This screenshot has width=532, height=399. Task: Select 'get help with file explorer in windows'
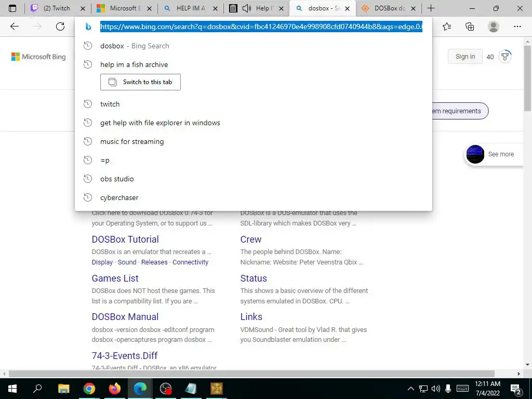click(x=254, y=123)
